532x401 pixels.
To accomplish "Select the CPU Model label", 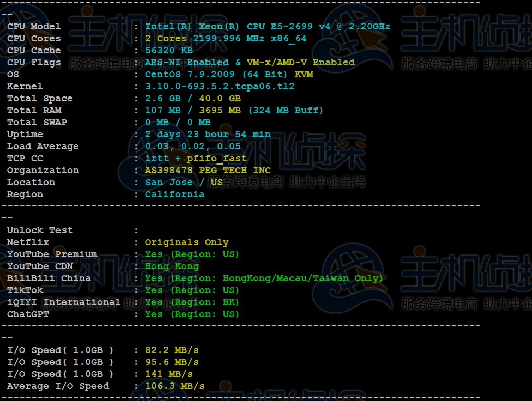I will (34, 27).
